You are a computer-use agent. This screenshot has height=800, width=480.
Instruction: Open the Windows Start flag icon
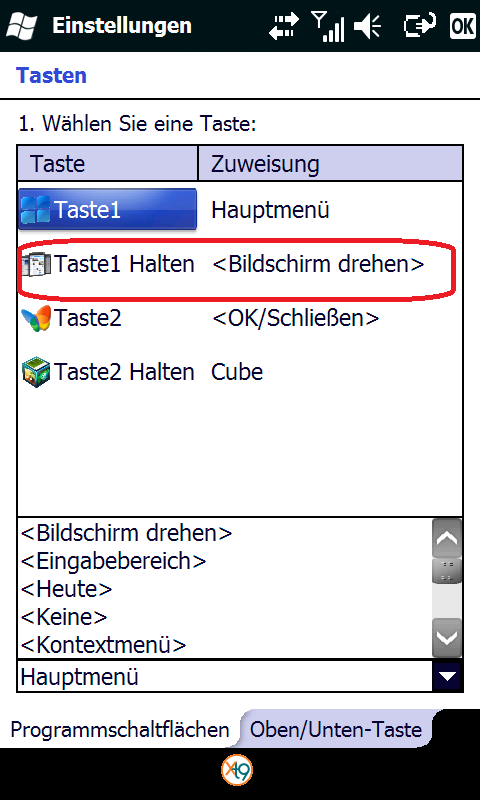point(21,26)
